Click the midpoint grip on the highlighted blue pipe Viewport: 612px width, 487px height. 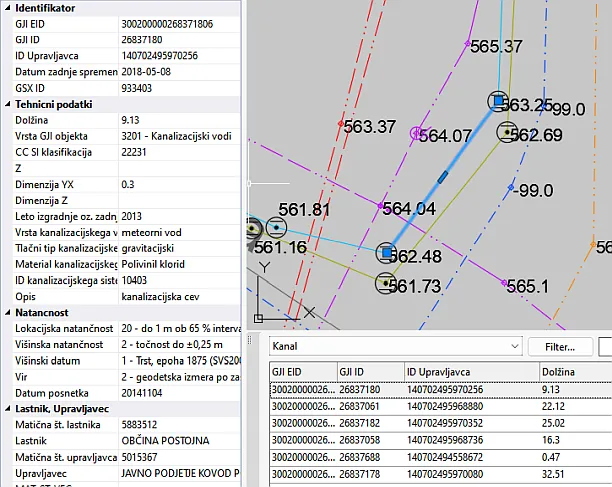442,177
